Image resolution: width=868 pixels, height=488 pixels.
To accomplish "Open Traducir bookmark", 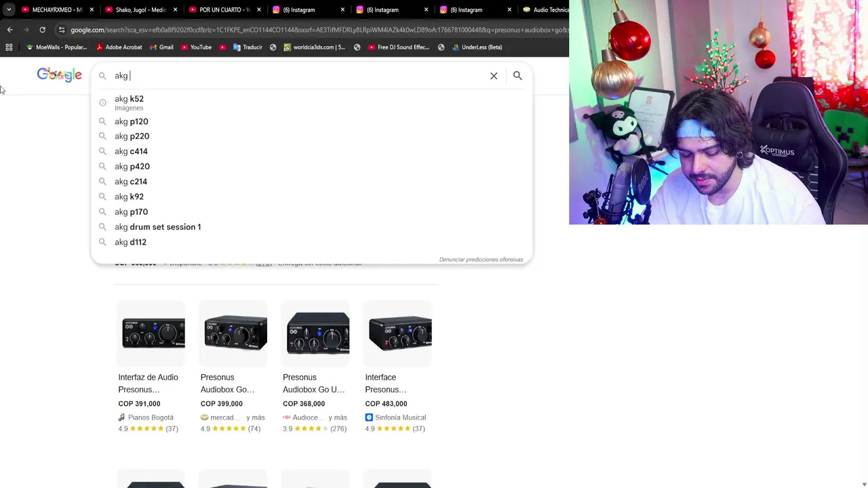I will click(x=248, y=47).
